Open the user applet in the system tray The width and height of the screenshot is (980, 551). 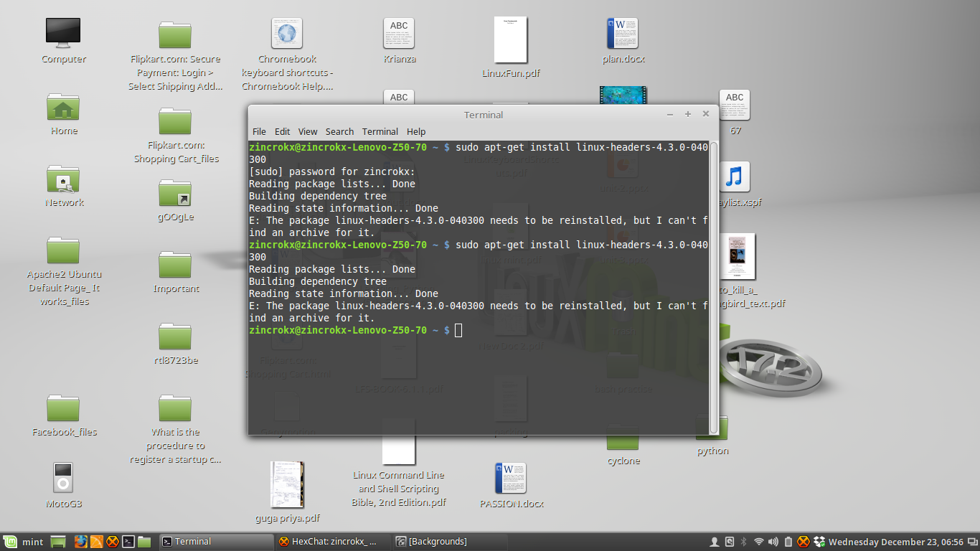coord(714,542)
